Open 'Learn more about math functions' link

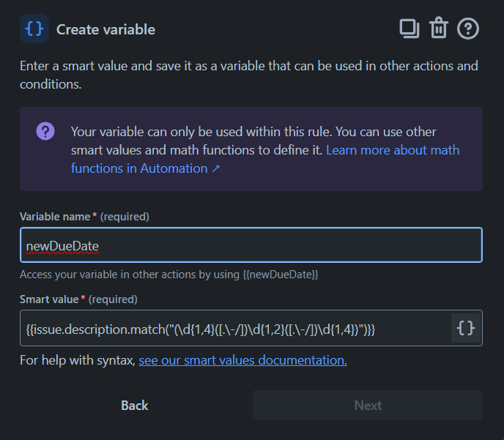click(x=393, y=150)
